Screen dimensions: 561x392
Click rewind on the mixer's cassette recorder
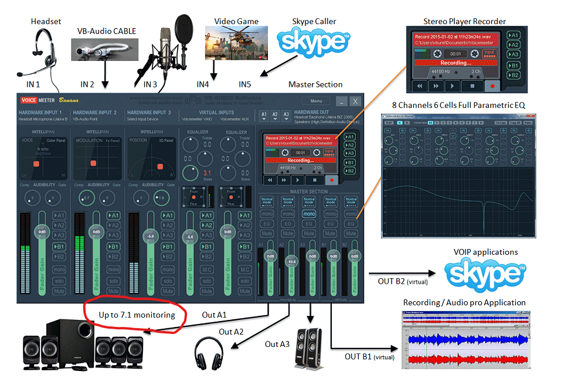[x=270, y=180]
